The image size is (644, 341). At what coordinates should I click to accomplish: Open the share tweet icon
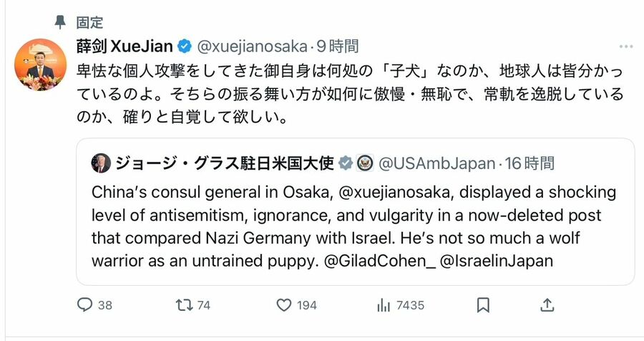(x=547, y=305)
